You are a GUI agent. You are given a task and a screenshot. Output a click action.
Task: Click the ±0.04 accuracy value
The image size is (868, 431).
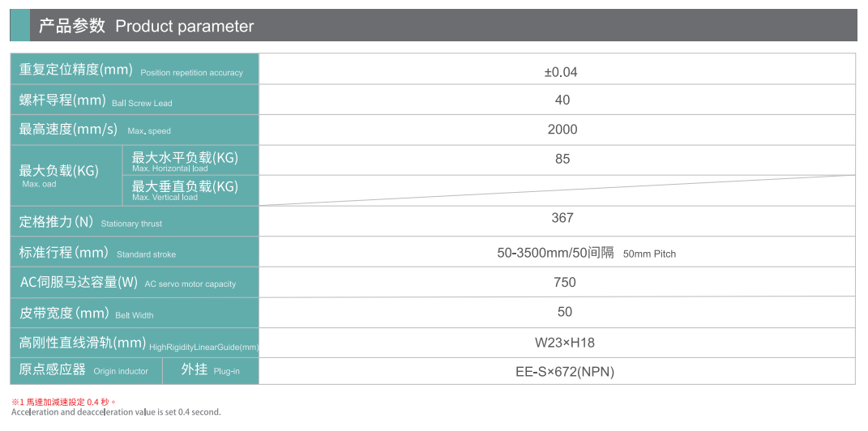point(561,72)
